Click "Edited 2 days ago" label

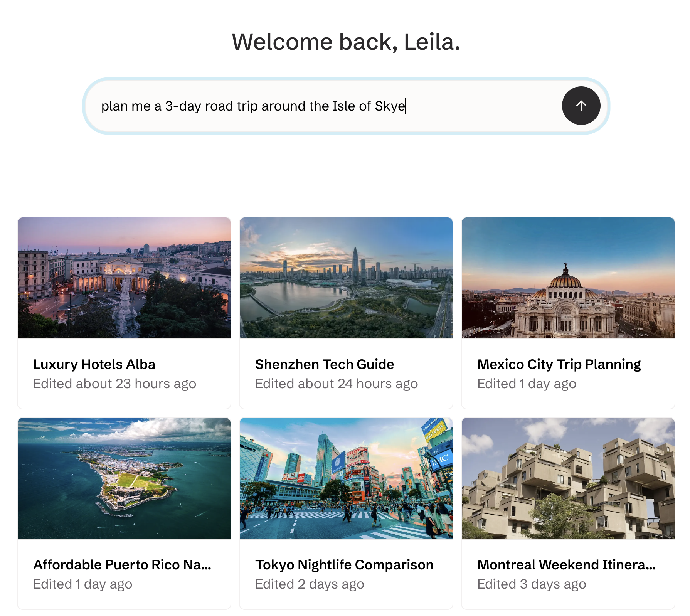click(x=310, y=584)
